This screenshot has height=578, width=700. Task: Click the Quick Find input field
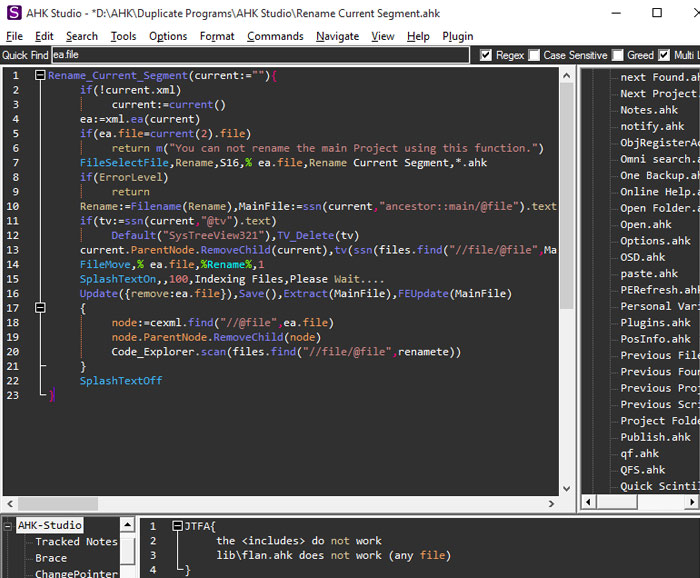[260, 55]
